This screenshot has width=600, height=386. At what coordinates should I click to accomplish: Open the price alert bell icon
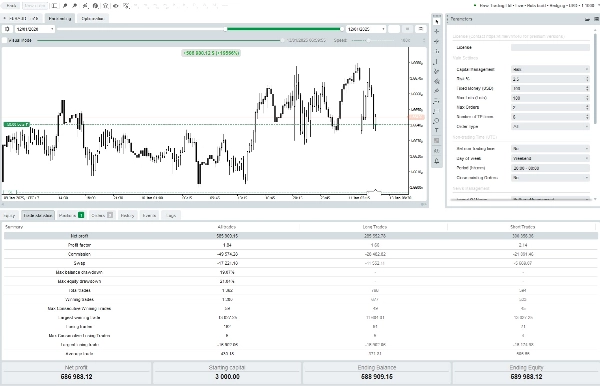tap(437, 161)
